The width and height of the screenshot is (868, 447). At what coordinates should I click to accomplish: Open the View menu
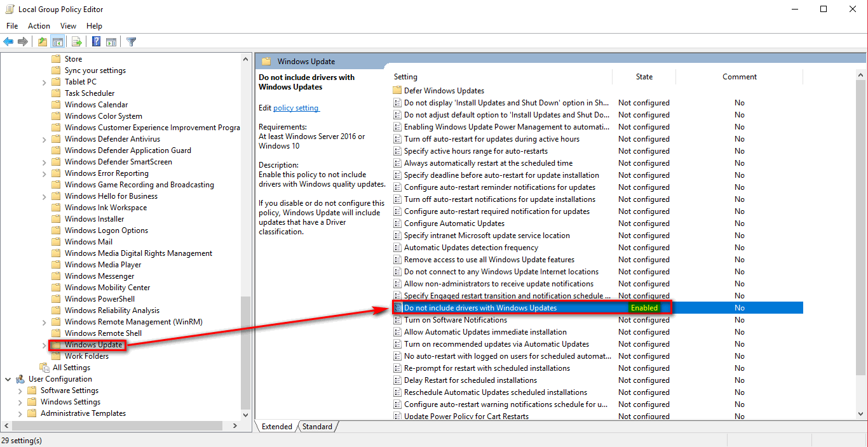click(x=68, y=26)
